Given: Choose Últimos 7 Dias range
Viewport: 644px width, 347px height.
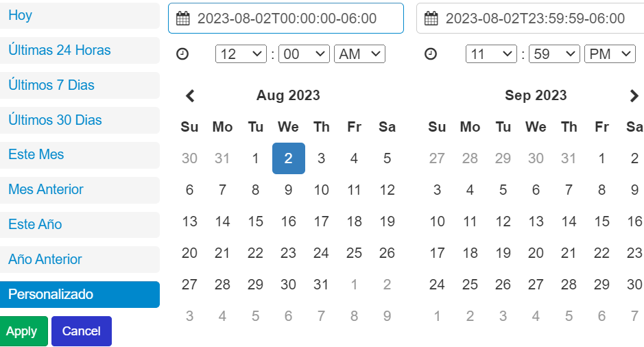Looking at the screenshot, I should pos(80,85).
